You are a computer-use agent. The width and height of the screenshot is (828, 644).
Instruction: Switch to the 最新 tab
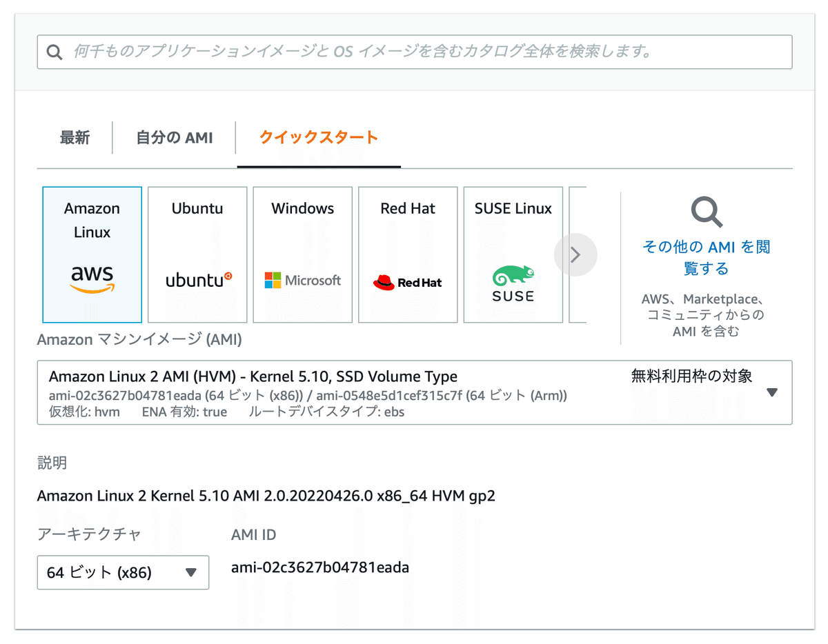click(75, 137)
